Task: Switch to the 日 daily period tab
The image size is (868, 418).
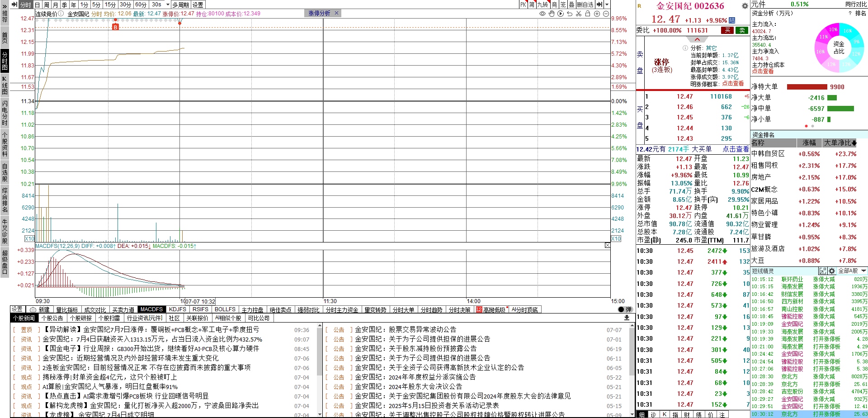Action: pyautogui.click(x=38, y=5)
